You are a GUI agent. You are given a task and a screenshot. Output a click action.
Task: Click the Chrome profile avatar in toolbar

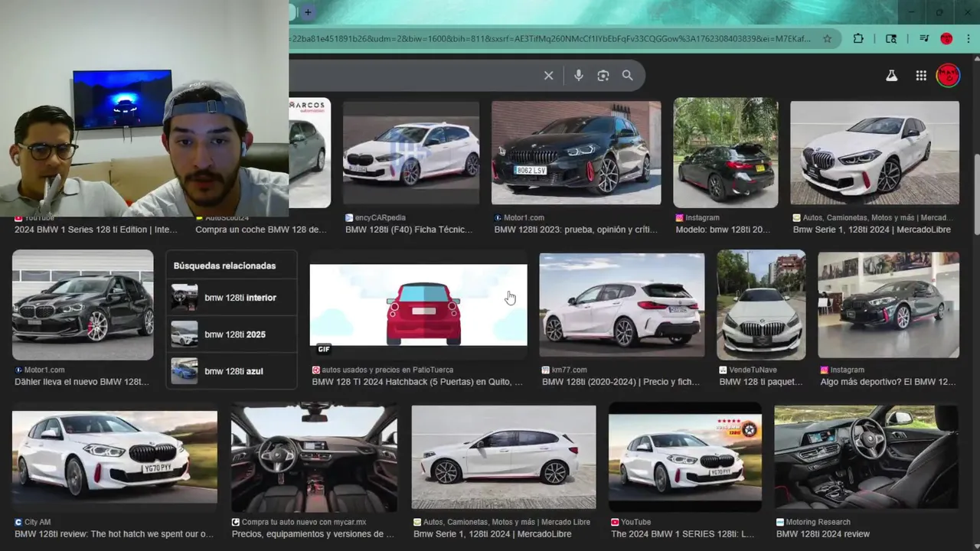click(946, 38)
